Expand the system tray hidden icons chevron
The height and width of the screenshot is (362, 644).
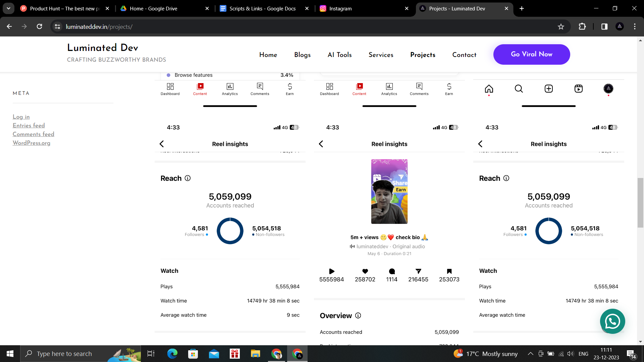pyautogui.click(x=530, y=354)
